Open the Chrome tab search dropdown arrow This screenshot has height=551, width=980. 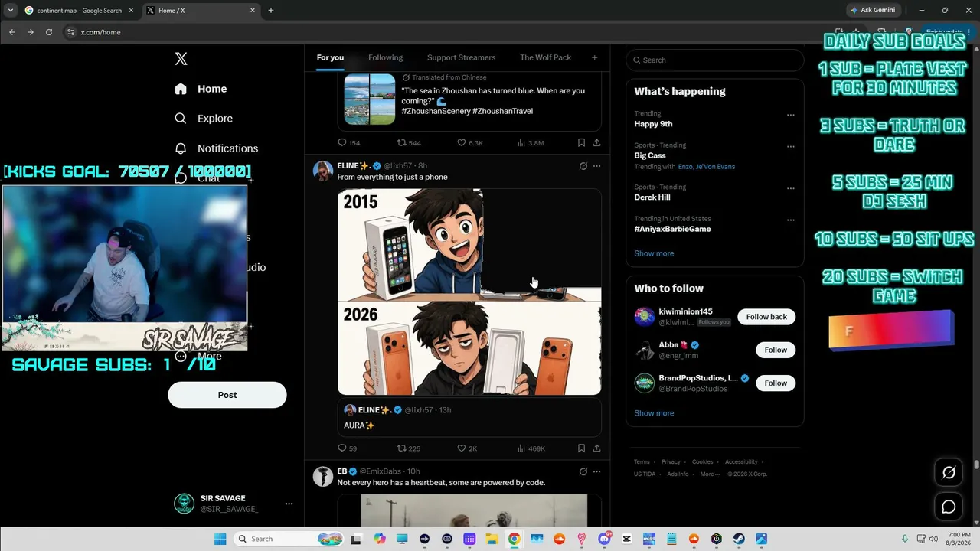[10, 10]
